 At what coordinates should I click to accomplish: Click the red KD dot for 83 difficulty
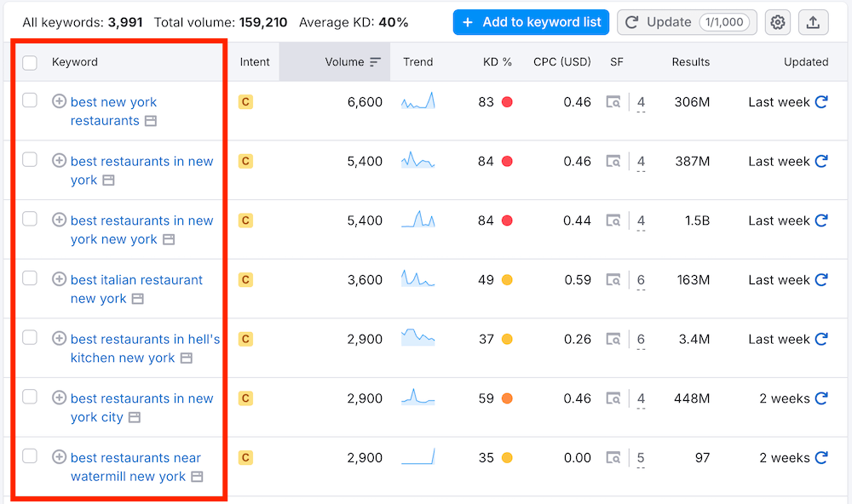[507, 102]
